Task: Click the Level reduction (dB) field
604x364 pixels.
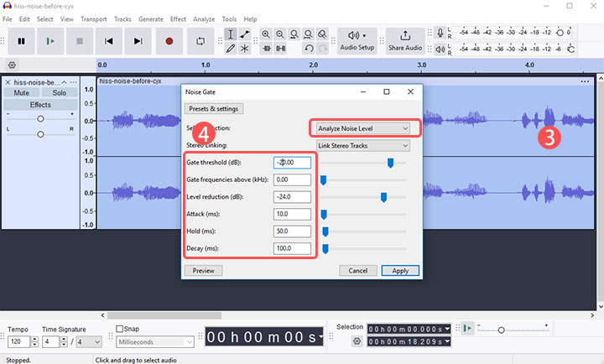Action: click(292, 197)
